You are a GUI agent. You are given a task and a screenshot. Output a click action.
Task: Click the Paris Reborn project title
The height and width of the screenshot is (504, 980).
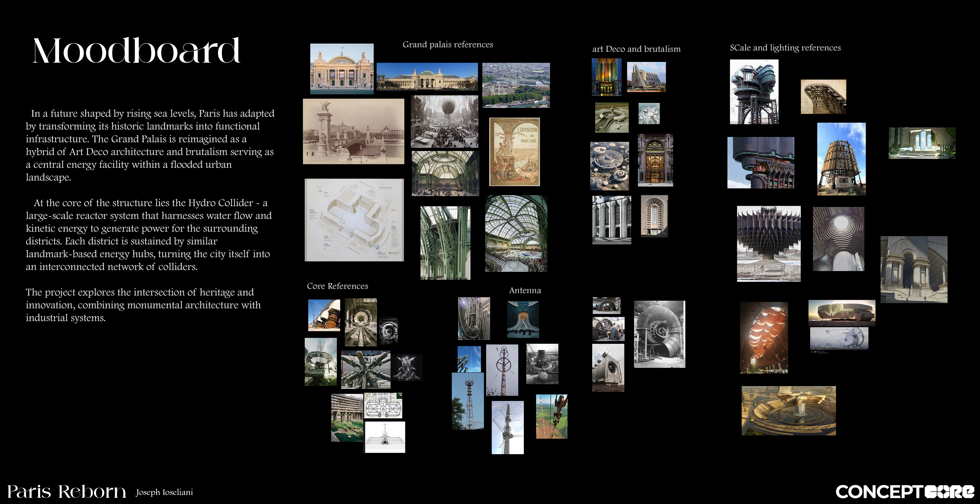(x=67, y=492)
